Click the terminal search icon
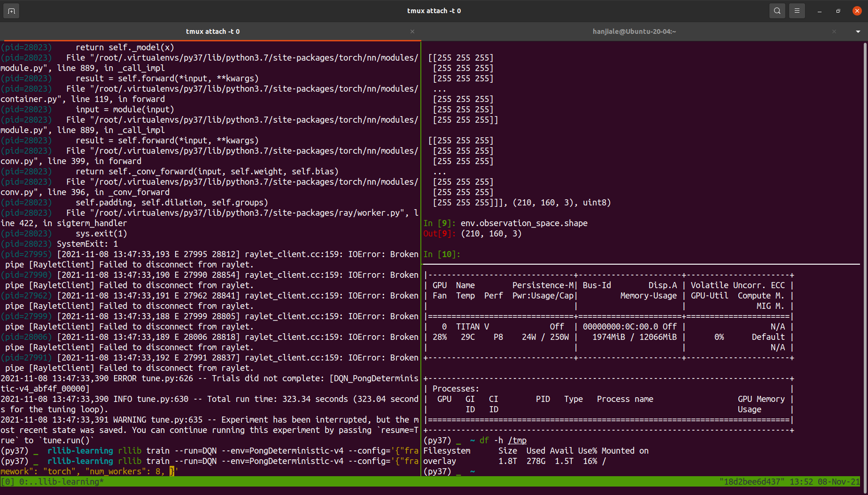The height and width of the screenshot is (495, 868). point(777,11)
